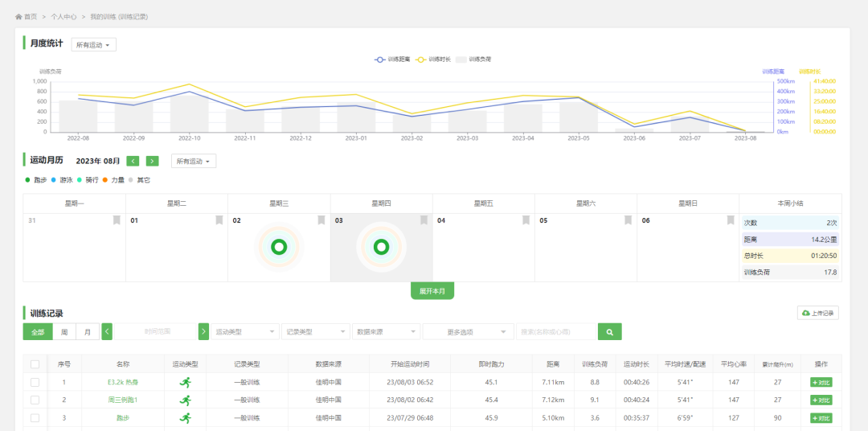Viewport: 868px width, 431px height.
Task: Open the running activity ring on day 02
Action: point(279,247)
